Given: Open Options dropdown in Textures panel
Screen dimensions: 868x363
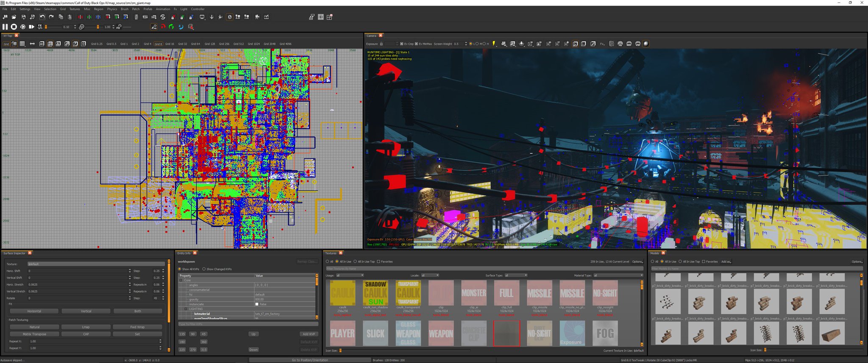Looking at the screenshot, I should 637,261.
